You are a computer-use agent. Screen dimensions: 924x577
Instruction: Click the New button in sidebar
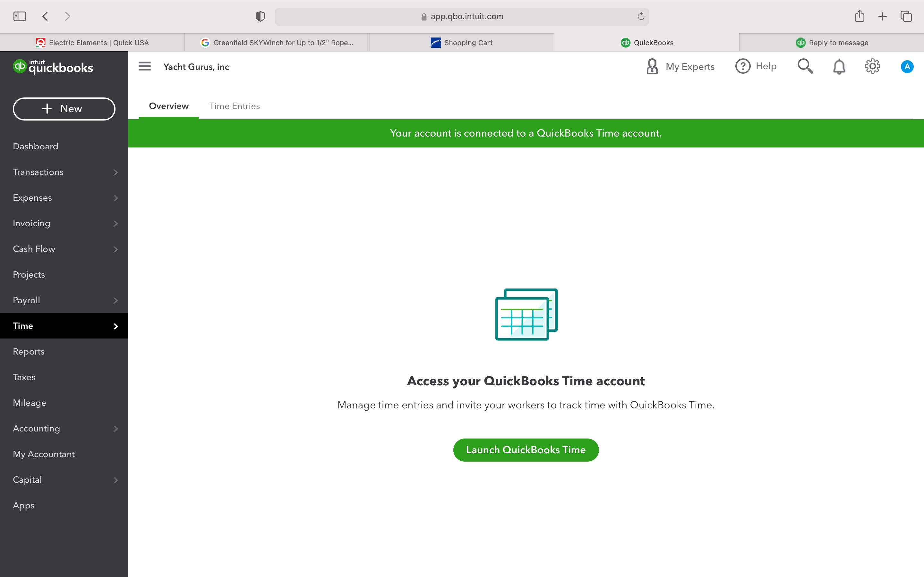point(64,109)
